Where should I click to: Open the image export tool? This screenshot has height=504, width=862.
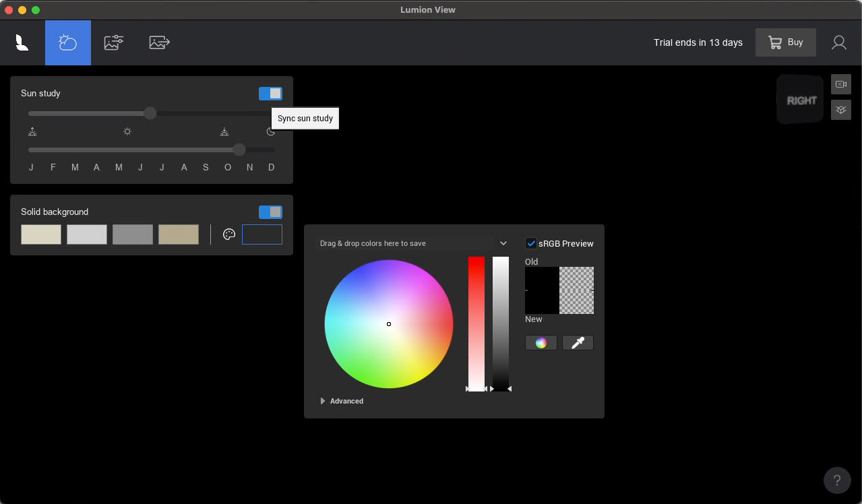[159, 42]
